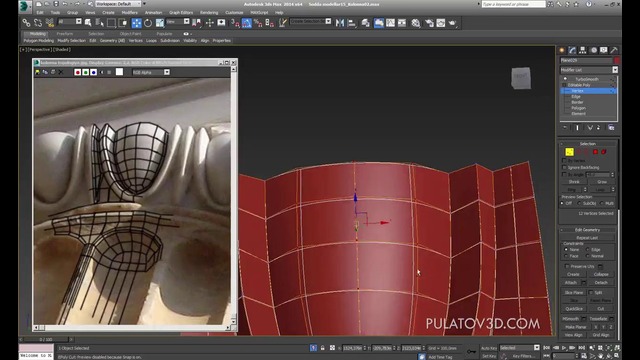This screenshot has width=640, height=360.
Task: Click Bind to Space Warp icon
Action: pos(50,23)
